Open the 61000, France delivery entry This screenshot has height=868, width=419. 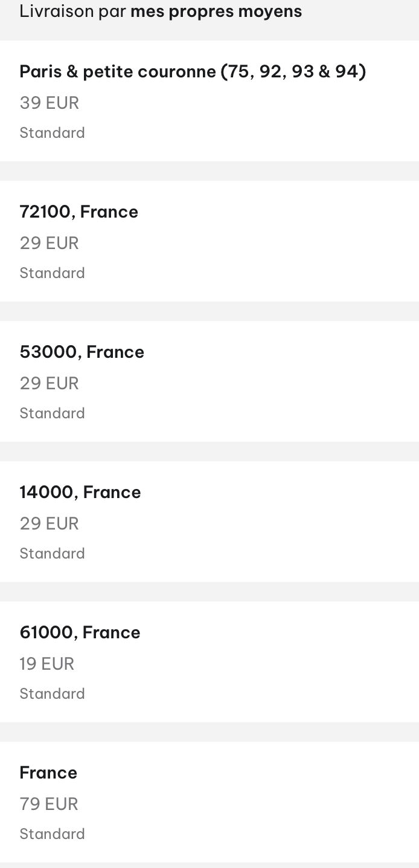point(210,662)
